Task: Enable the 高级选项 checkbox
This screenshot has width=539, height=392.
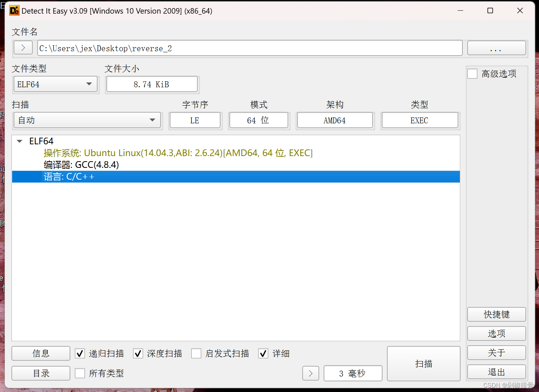Action: point(472,74)
